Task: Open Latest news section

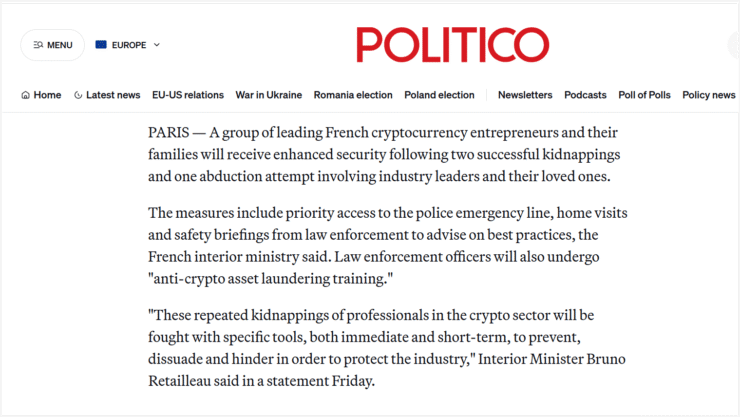Action: pyautogui.click(x=107, y=95)
